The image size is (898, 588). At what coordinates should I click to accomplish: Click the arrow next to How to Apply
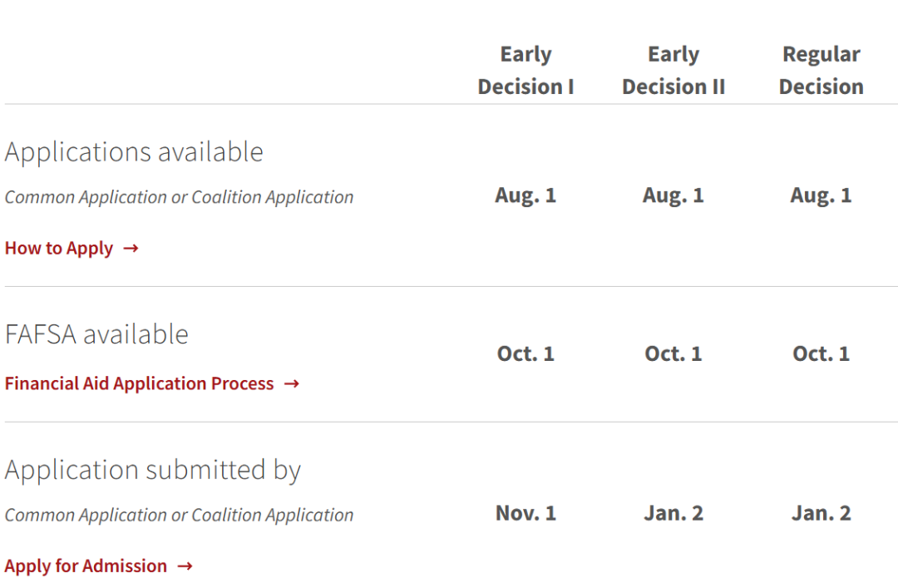tap(131, 248)
